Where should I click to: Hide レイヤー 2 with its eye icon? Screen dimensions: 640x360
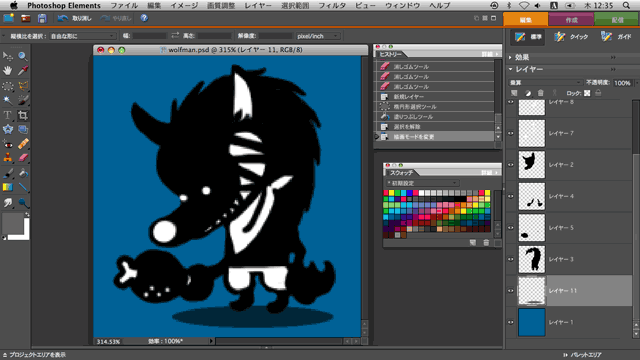(x=511, y=165)
